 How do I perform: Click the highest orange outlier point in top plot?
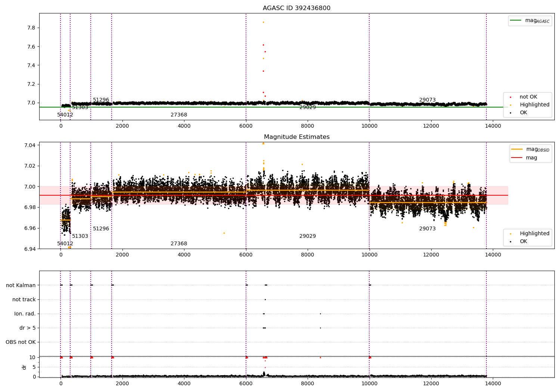point(263,22)
